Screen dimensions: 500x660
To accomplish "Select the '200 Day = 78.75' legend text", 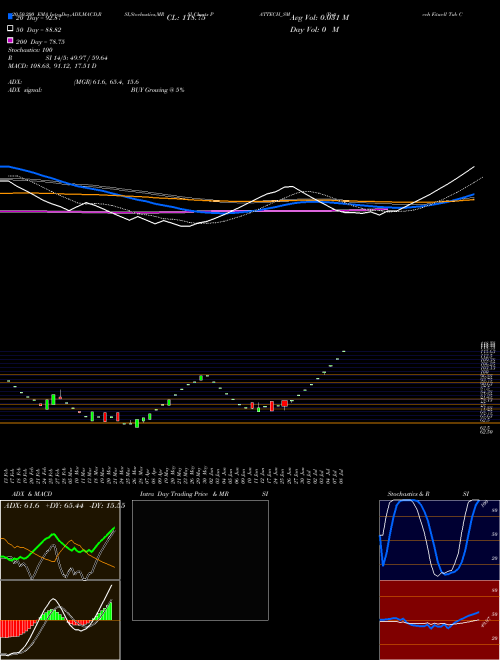I will 40,42.
